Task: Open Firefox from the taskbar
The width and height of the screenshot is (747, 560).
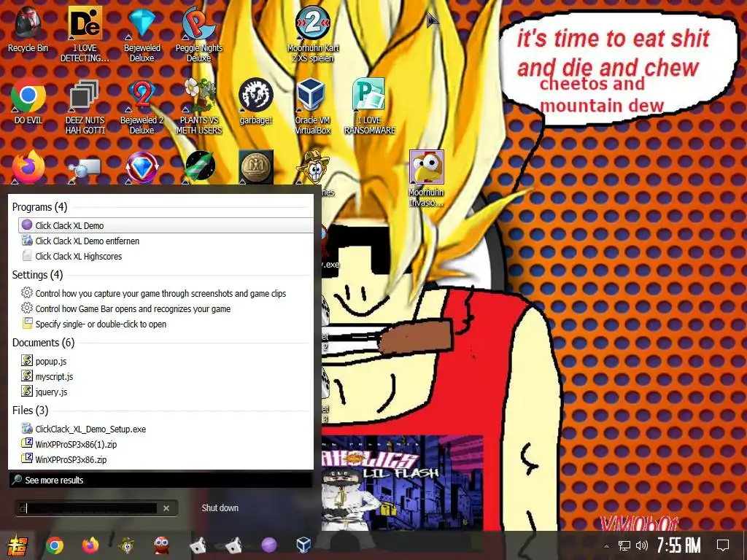Action: click(90, 545)
